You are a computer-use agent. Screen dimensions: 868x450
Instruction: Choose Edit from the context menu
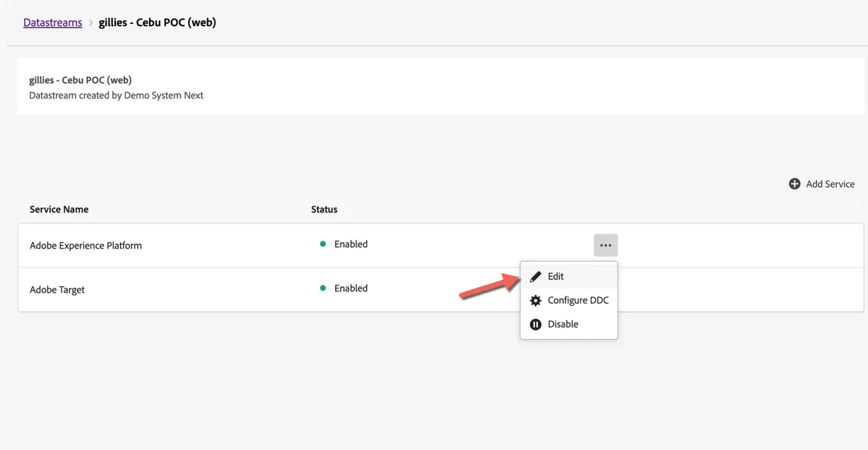(x=568, y=277)
